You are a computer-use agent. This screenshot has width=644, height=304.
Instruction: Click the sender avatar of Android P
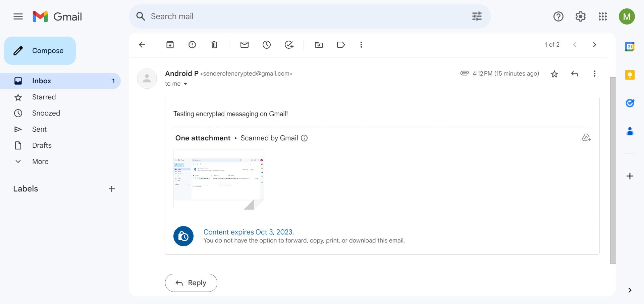pyautogui.click(x=147, y=79)
